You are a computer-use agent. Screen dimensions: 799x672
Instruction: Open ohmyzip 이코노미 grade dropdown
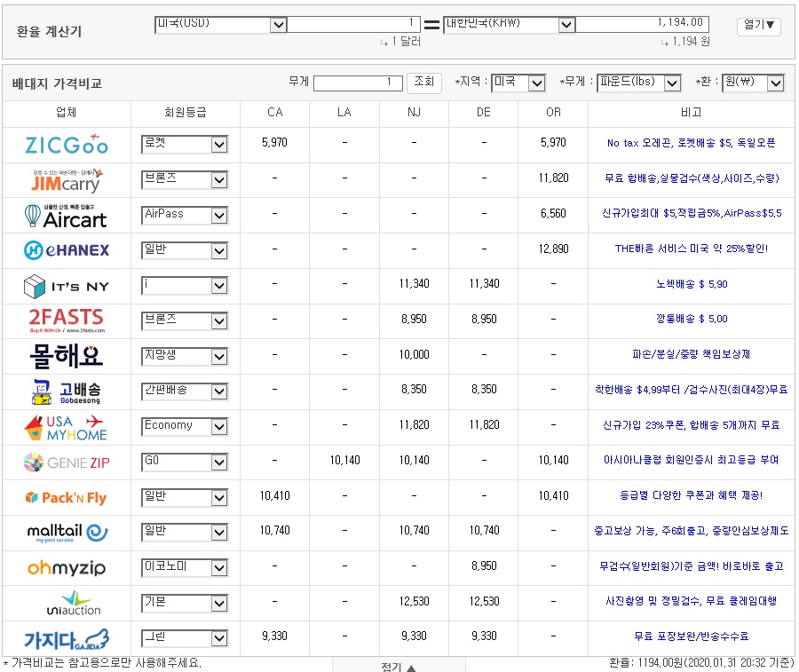[185, 568]
